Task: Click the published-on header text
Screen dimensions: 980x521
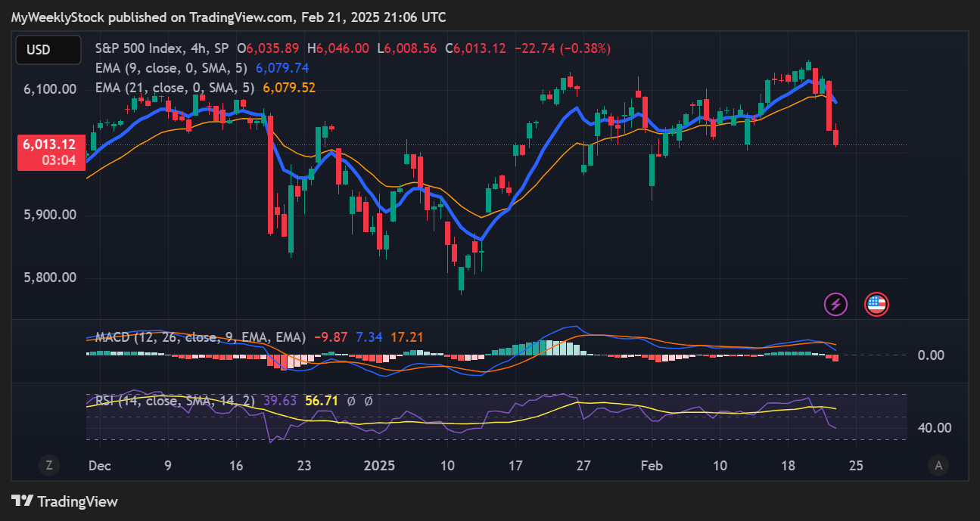Action: [229, 17]
